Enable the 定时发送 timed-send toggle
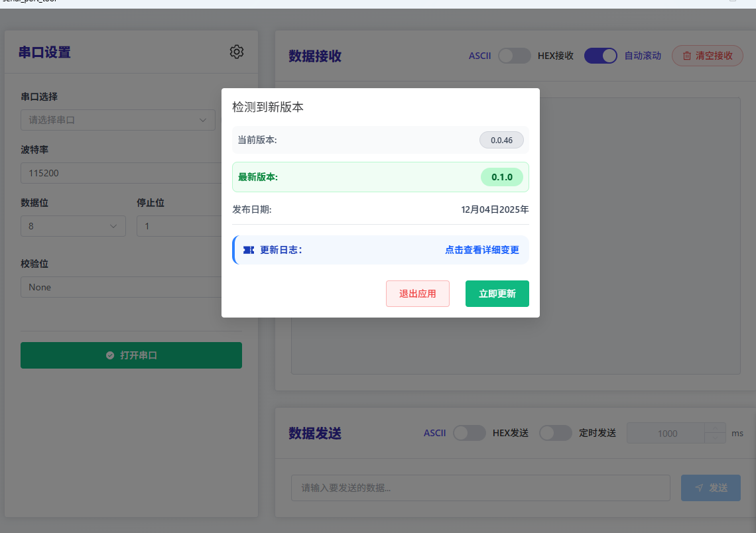756x533 pixels. point(556,432)
